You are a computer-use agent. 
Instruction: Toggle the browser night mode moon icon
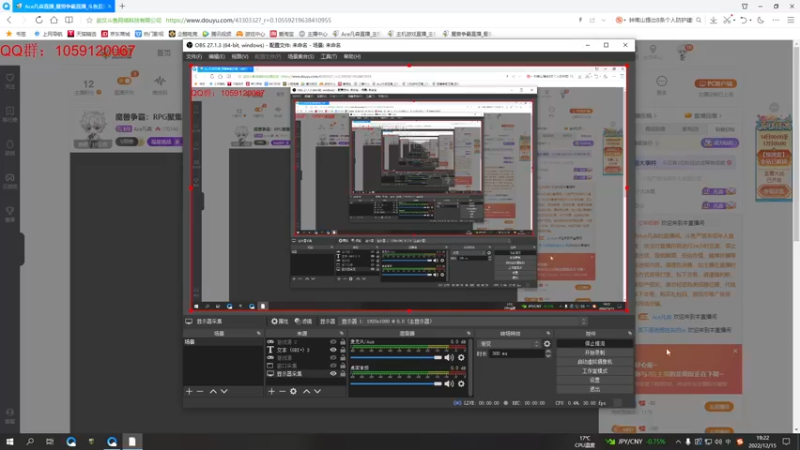point(761,20)
